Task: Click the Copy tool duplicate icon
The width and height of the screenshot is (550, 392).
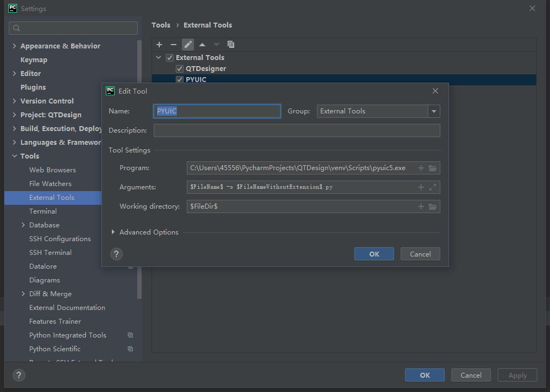Action: pos(230,45)
